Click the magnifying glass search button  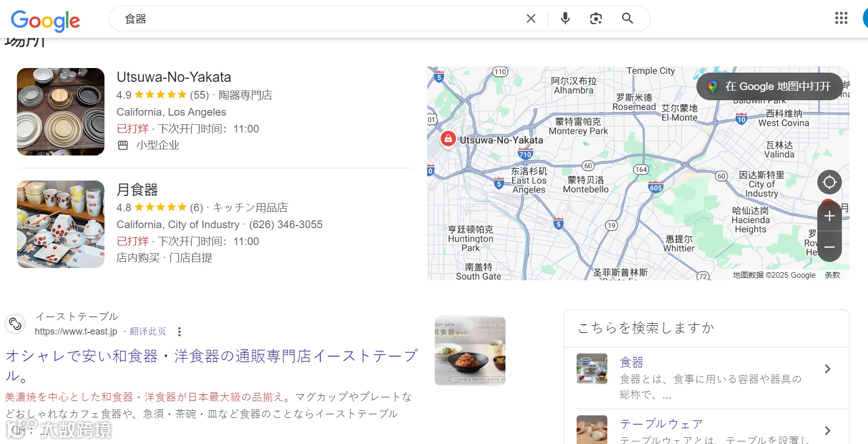coord(627,19)
